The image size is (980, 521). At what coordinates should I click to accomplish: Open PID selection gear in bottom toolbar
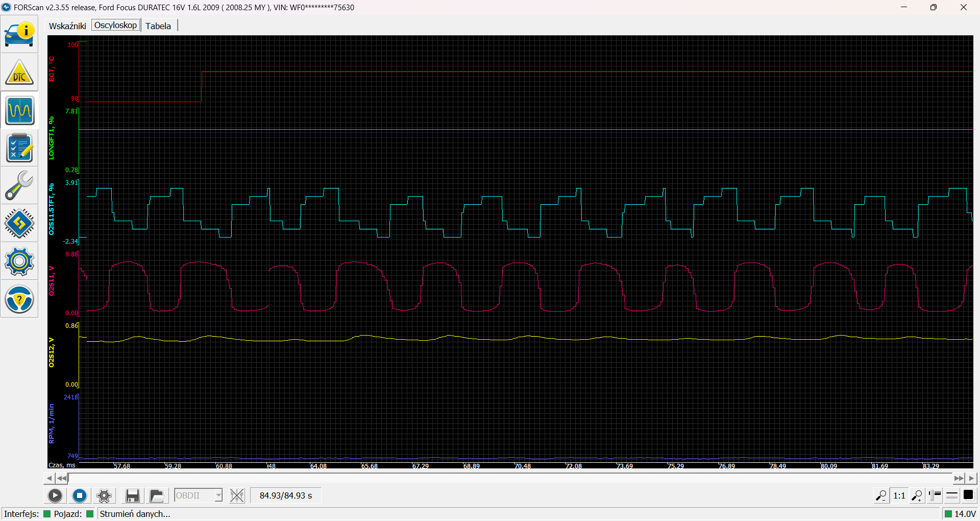click(104, 495)
